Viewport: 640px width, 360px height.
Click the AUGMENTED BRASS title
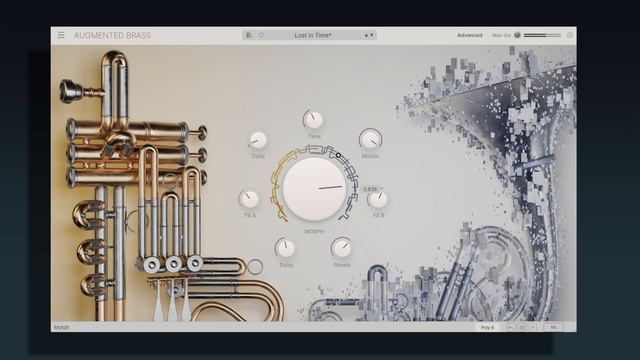pyautogui.click(x=112, y=36)
